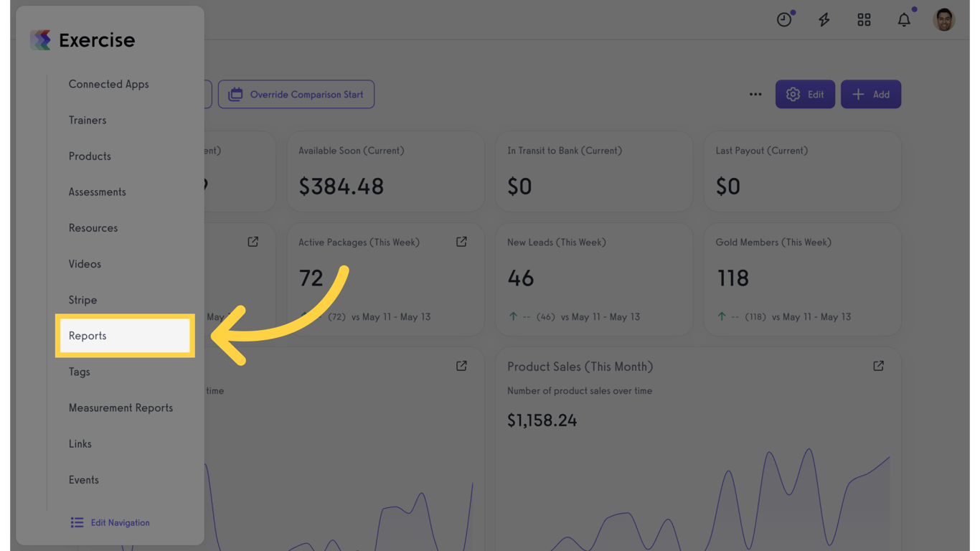
Task: Go to Connected Apps
Action: pos(108,84)
